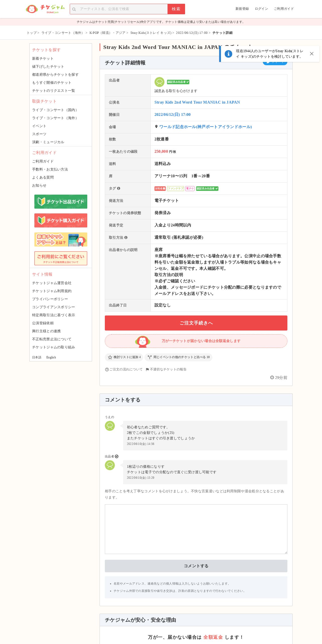
Task: Open もうすぐ開催のチケット sidebar link
Action: (x=52, y=83)
